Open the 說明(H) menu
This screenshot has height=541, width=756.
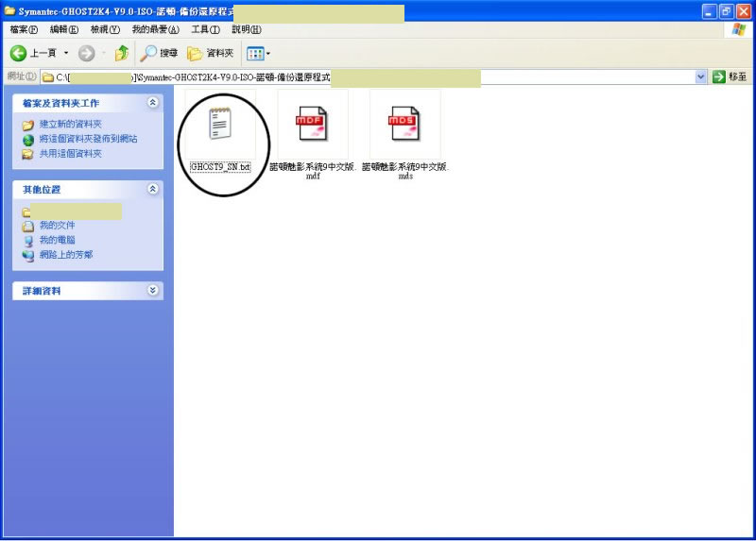(x=247, y=29)
